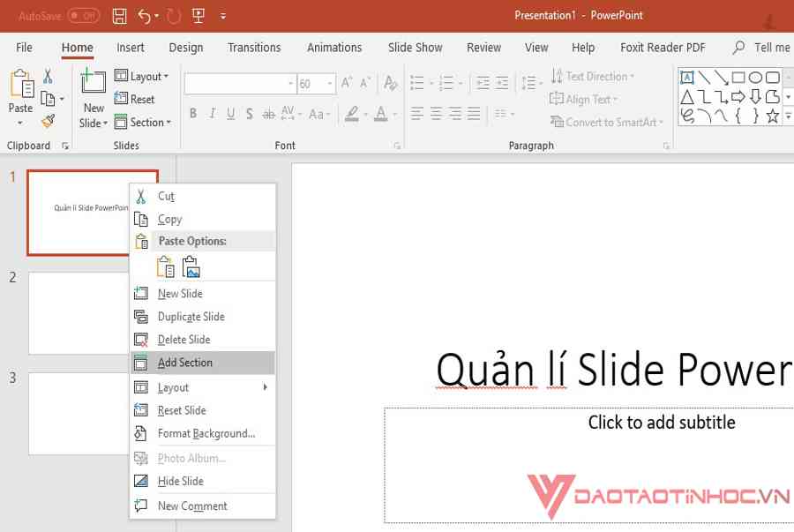
Task: Open the Animations tab
Action: (334, 48)
